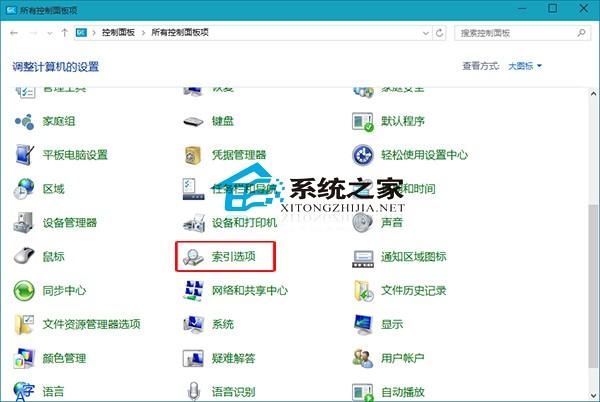Click the control panel icon in address bar
The image size is (600, 402).
pos(81,33)
